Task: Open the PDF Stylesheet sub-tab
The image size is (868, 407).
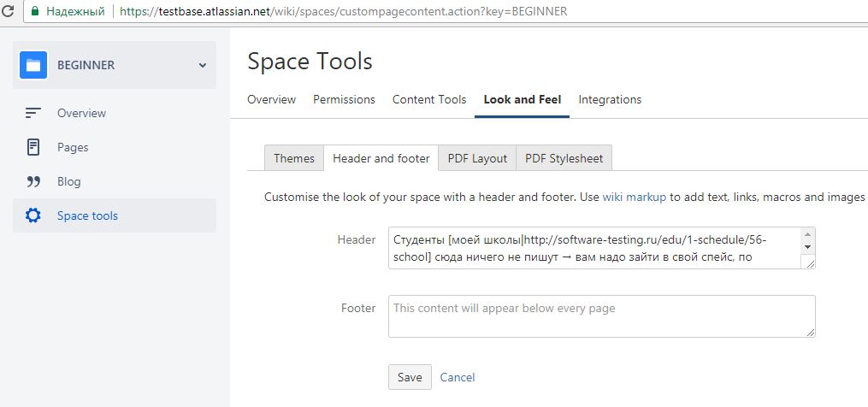Action: pyautogui.click(x=564, y=158)
